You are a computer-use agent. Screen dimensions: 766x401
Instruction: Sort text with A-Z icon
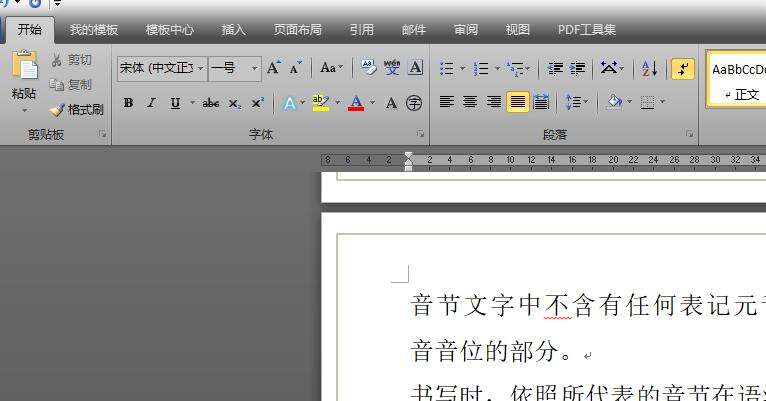point(649,68)
